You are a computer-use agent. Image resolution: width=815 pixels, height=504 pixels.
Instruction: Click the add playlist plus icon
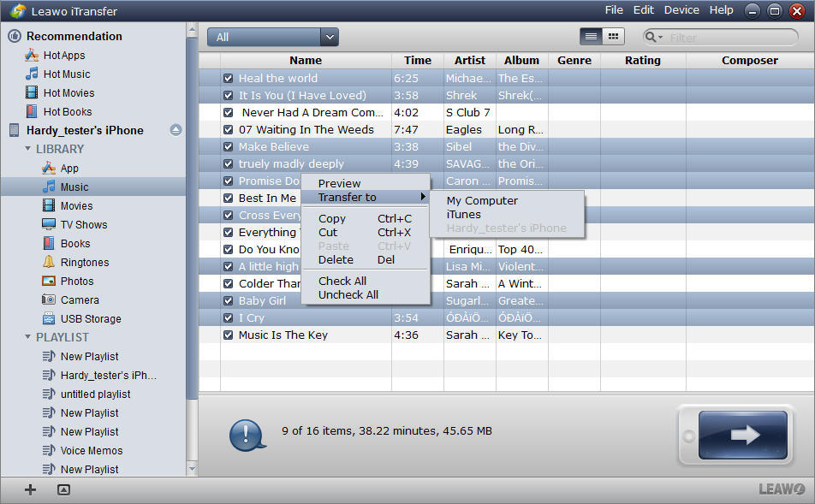coord(30,489)
